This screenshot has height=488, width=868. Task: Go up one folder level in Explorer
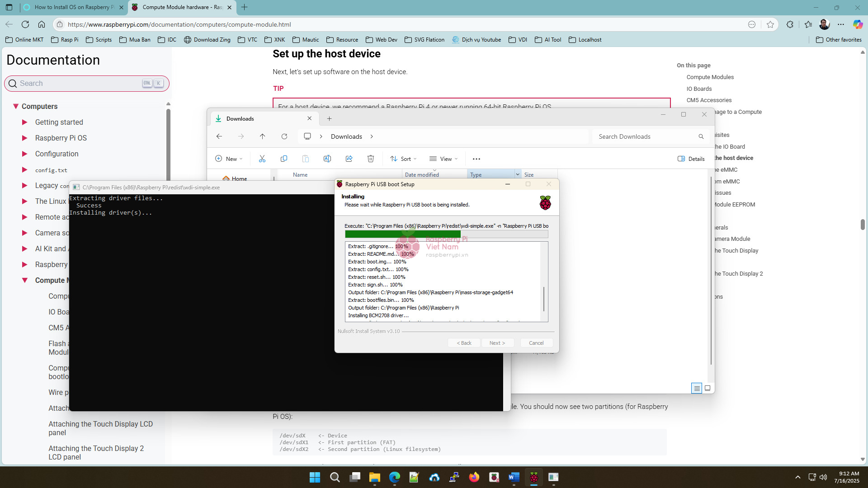[263, 136]
